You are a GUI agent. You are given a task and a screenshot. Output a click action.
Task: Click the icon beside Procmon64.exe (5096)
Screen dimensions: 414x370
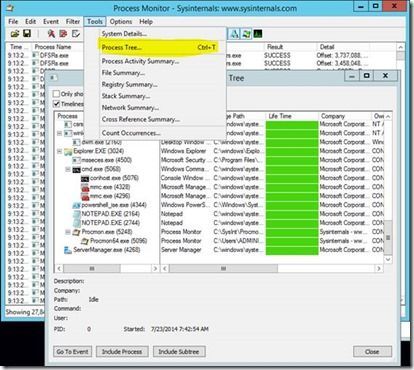pos(85,241)
